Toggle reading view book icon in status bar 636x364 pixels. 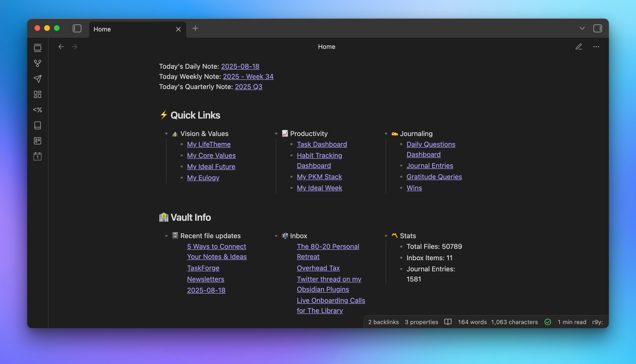coord(448,322)
